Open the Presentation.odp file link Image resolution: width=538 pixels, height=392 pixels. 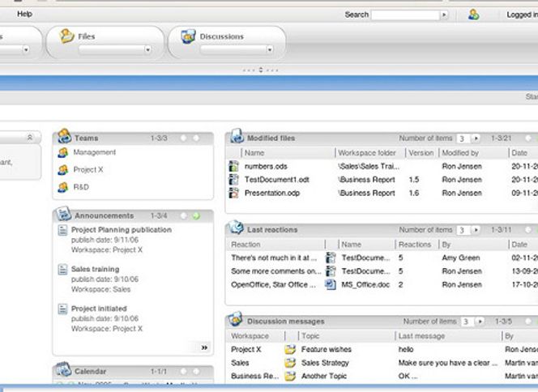[272, 193]
